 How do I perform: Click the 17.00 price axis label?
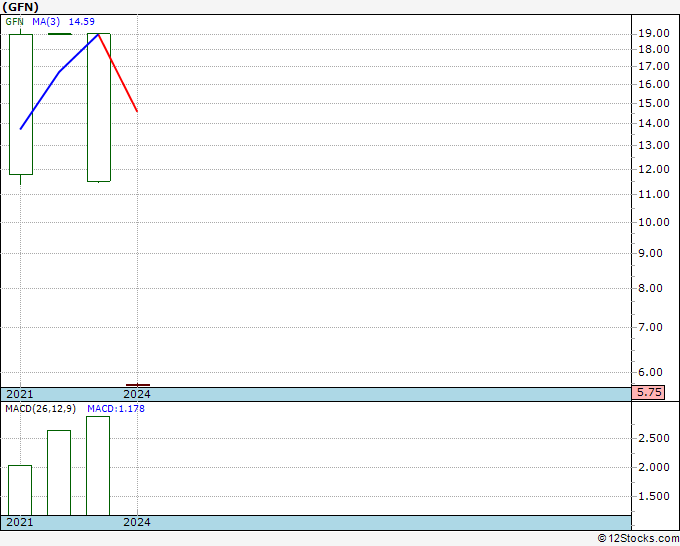point(654,66)
